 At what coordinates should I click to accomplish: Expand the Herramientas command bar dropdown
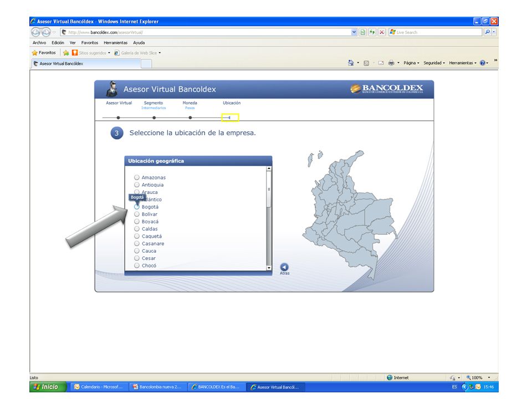pos(462,63)
